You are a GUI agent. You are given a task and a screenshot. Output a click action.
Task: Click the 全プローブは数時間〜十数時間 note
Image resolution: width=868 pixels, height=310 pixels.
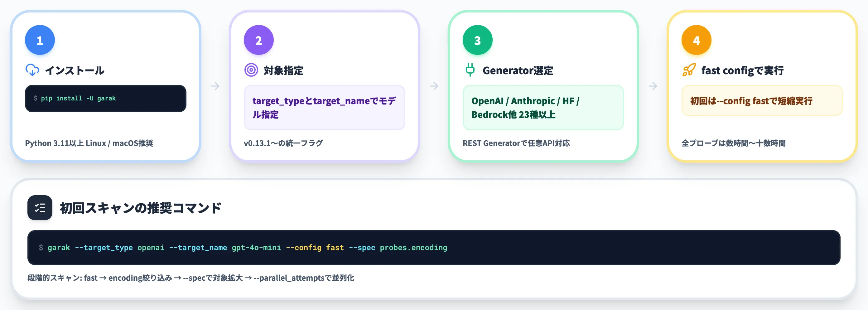[733, 143]
